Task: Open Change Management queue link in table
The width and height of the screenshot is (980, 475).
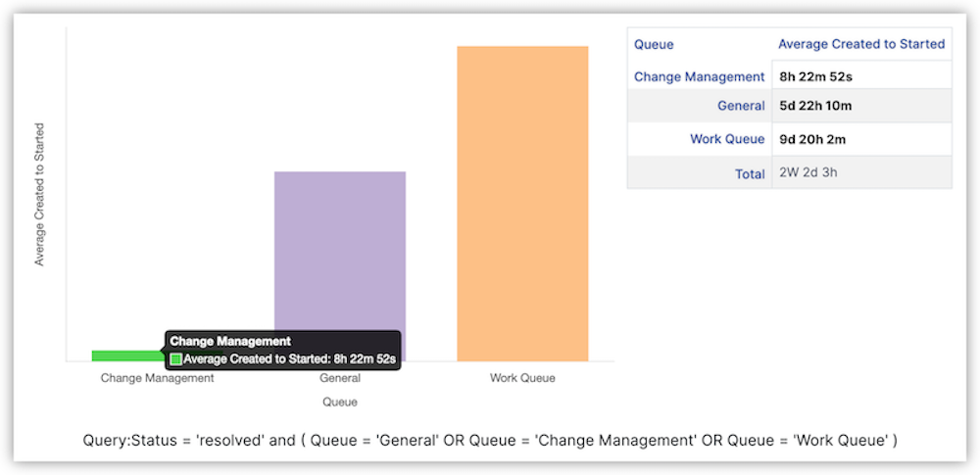Action: (x=699, y=76)
